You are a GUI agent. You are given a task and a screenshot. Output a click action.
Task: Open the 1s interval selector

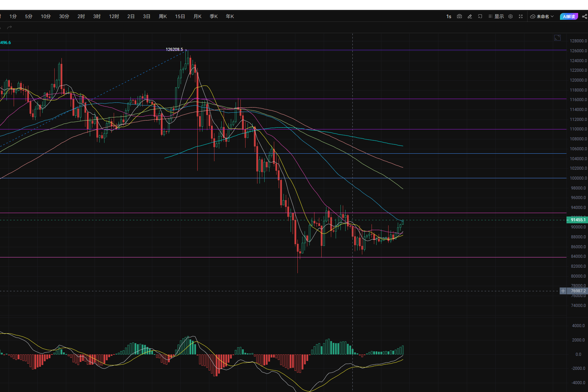449,16
